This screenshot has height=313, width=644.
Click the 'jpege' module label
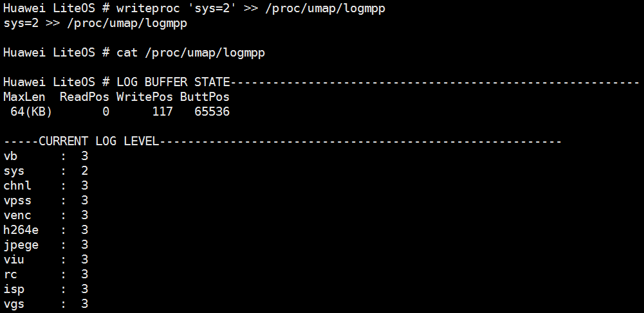[x=21, y=245]
